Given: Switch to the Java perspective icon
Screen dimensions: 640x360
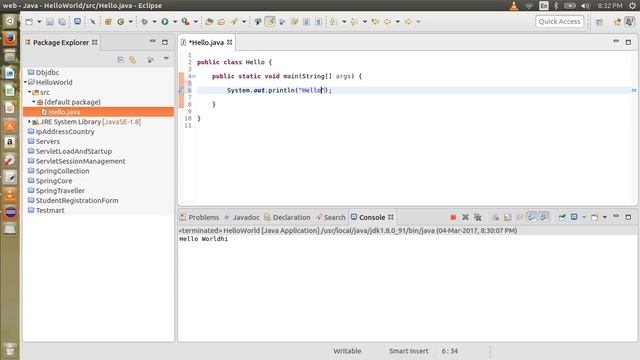Looking at the screenshot, I should coord(629,22).
